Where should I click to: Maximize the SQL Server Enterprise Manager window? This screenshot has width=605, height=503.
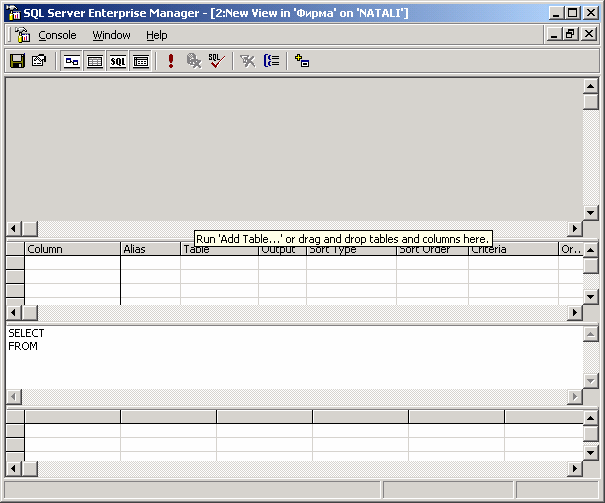pos(573,13)
